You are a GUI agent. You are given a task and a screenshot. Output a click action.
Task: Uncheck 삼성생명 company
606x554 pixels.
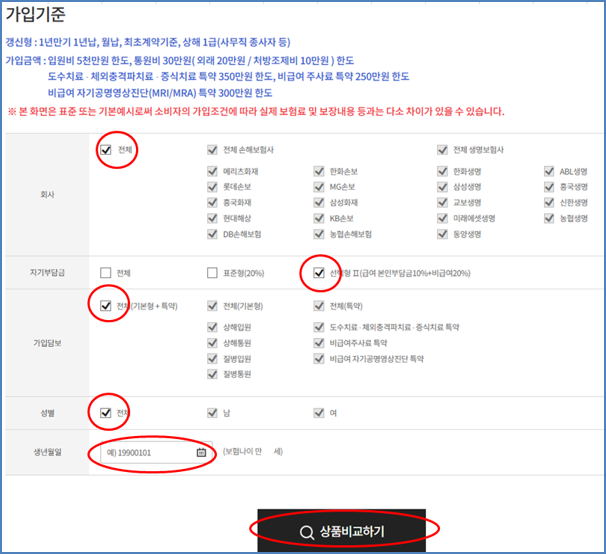pos(442,187)
